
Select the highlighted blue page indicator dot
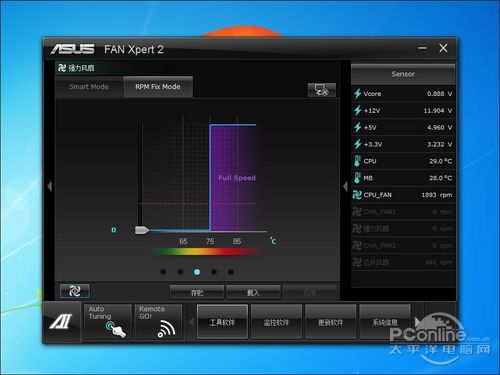tap(197, 272)
